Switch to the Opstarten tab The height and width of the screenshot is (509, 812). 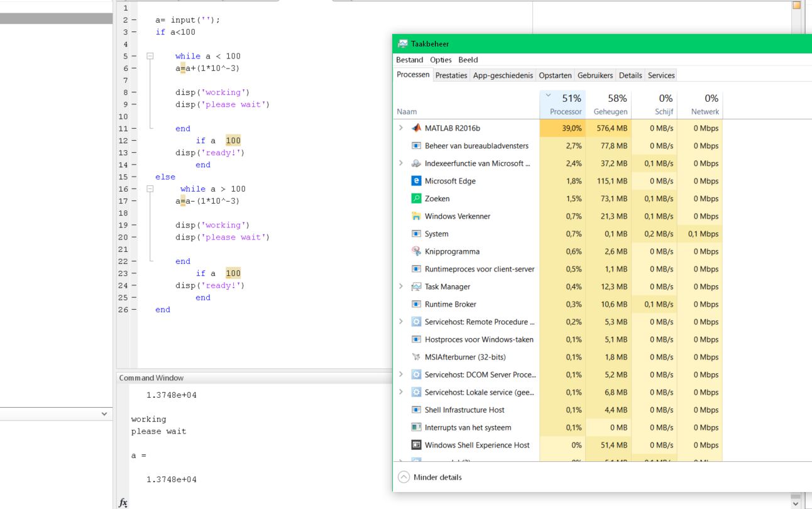tap(555, 75)
